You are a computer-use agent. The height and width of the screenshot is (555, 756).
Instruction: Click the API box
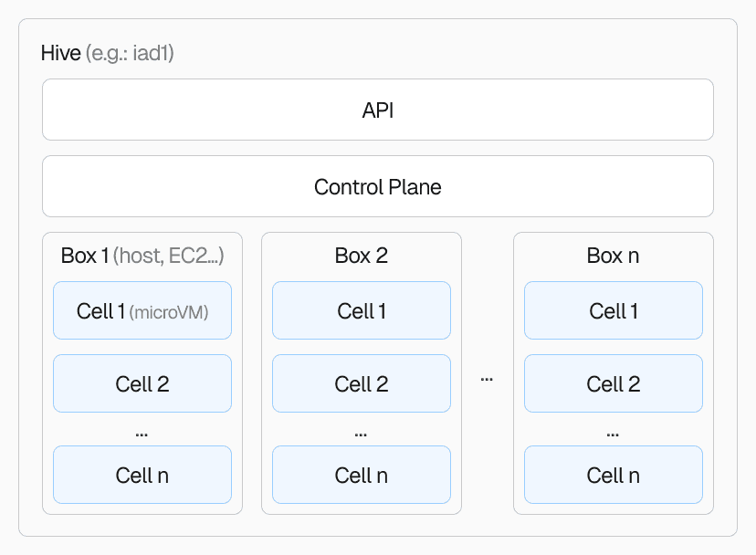pyautogui.click(x=377, y=110)
